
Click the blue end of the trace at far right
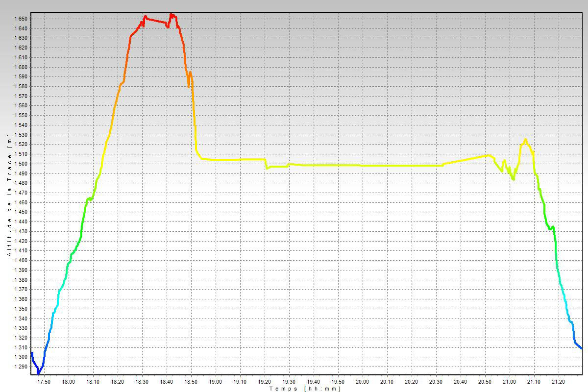click(x=580, y=347)
